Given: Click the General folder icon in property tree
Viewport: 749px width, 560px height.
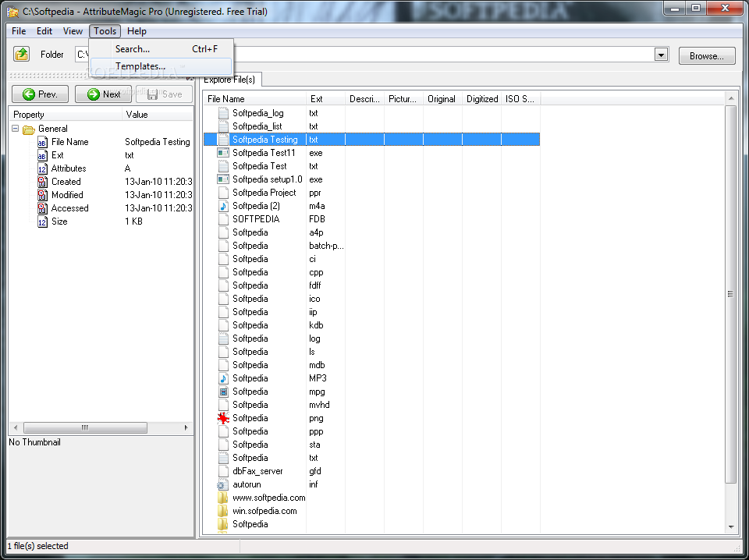Looking at the screenshot, I should 29,129.
